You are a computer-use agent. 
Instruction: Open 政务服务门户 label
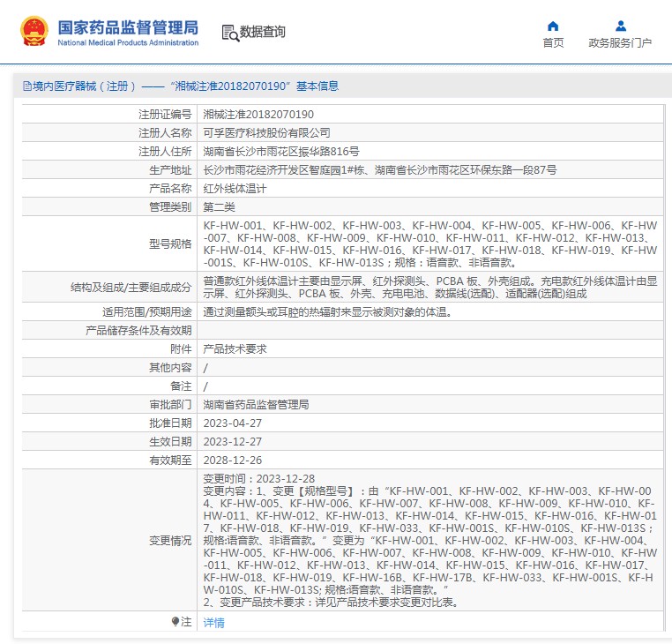(620, 43)
